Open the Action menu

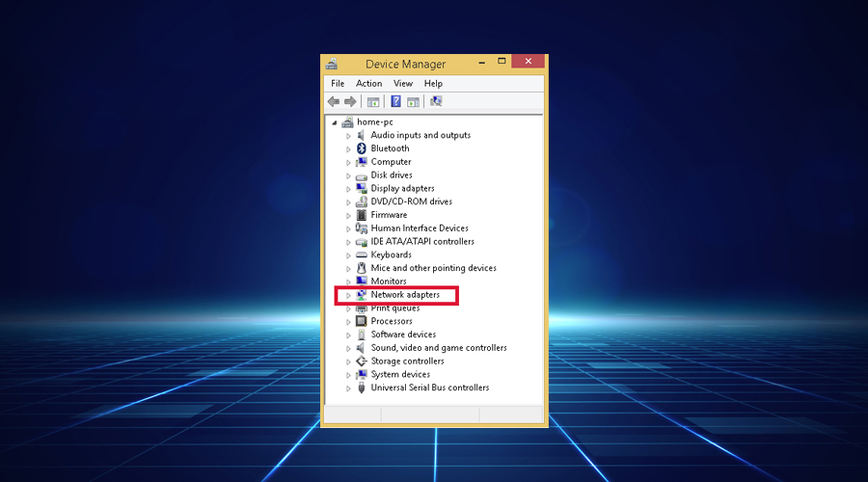pos(368,84)
